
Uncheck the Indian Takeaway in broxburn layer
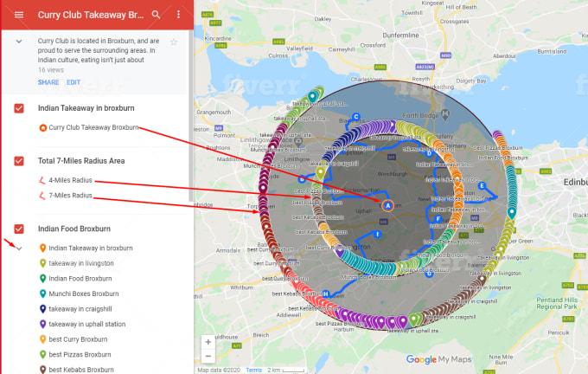(19, 108)
